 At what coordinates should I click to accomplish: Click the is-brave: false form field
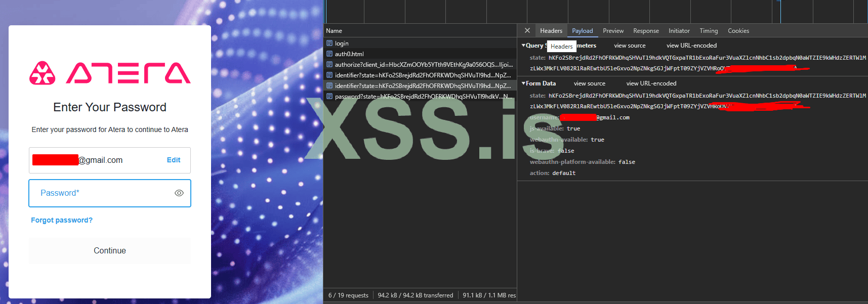(552, 151)
